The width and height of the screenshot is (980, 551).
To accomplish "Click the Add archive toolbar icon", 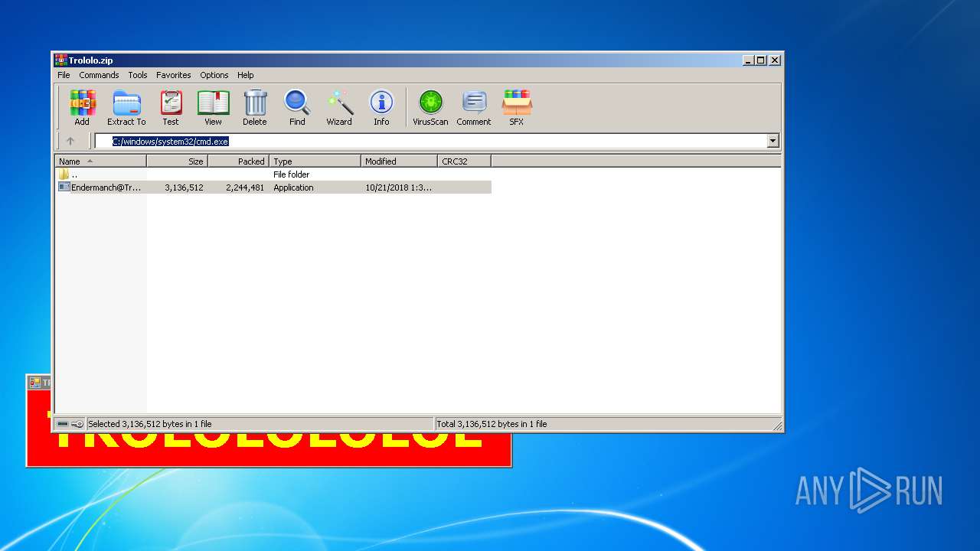I will tap(82, 107).
